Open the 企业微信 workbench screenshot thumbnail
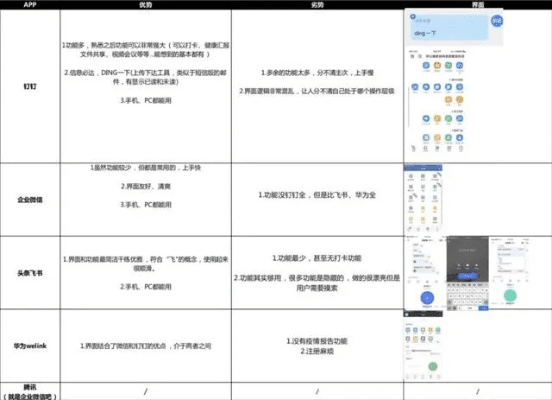 click(x=423, y=198)
